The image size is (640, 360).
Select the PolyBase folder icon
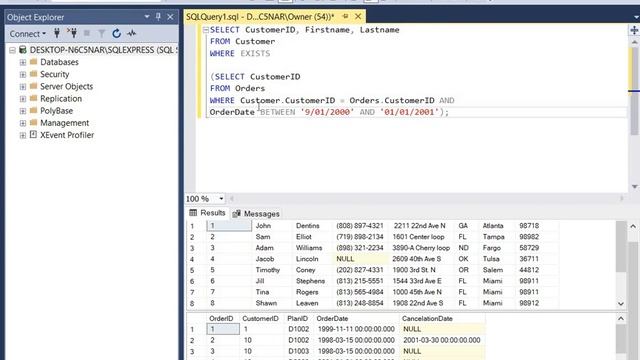pos(33,110)
